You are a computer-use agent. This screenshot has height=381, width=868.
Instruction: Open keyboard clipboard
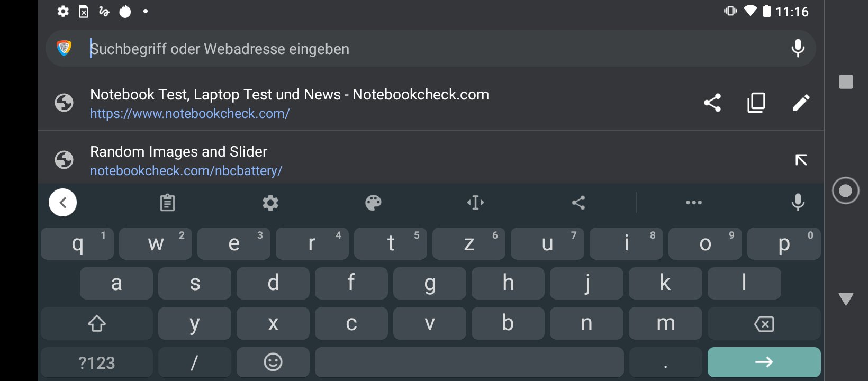[167, 203]
